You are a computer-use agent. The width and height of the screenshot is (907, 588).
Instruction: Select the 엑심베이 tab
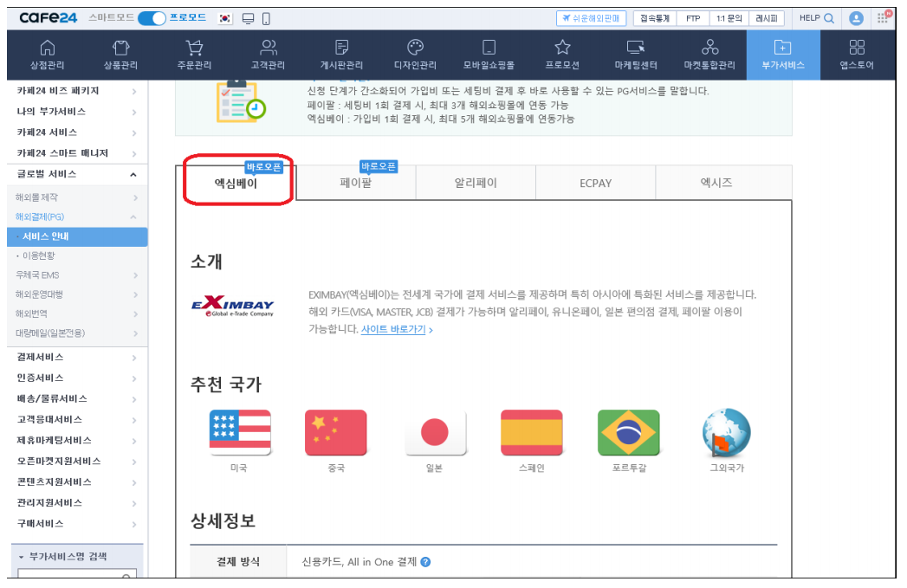pyautogui.click(x=236, y=184)
